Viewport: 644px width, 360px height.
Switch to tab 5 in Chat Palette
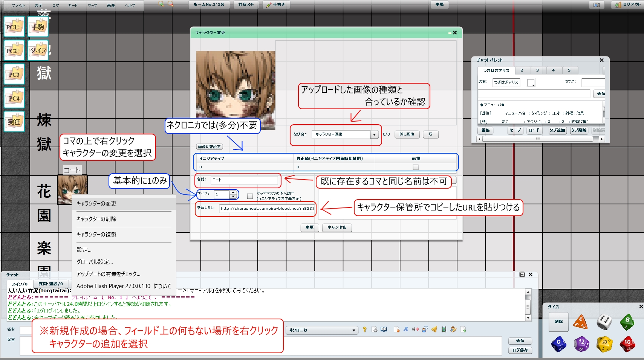(569, 70)
